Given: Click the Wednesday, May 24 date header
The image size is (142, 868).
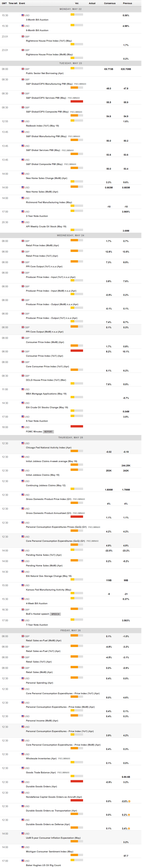Looking at the screenshot, I should 70,235.
